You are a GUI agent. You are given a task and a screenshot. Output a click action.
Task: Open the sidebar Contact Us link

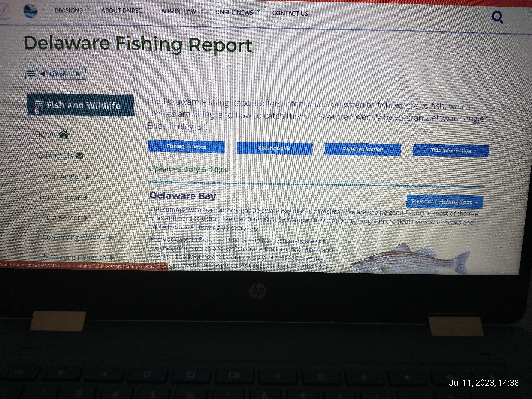[60, 156]
